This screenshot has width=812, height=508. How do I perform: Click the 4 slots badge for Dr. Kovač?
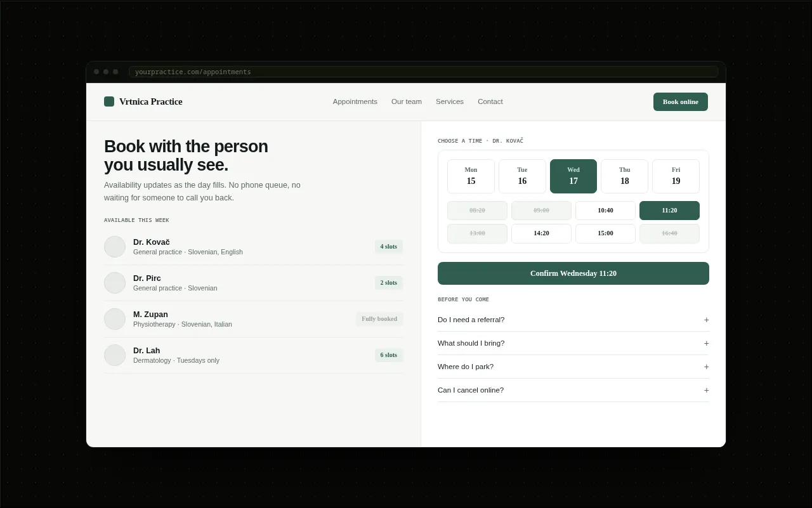click(x=389, y=247)
